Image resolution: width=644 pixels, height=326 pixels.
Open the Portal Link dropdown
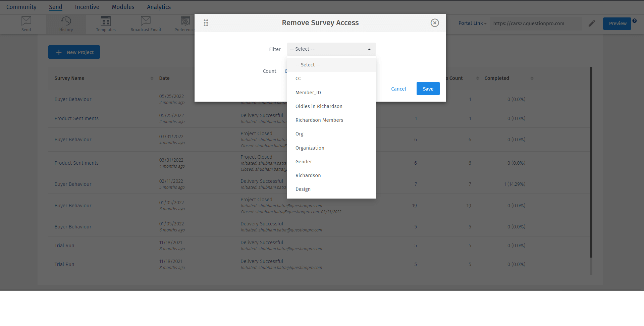pyautogui.click(x=472, y=23)
